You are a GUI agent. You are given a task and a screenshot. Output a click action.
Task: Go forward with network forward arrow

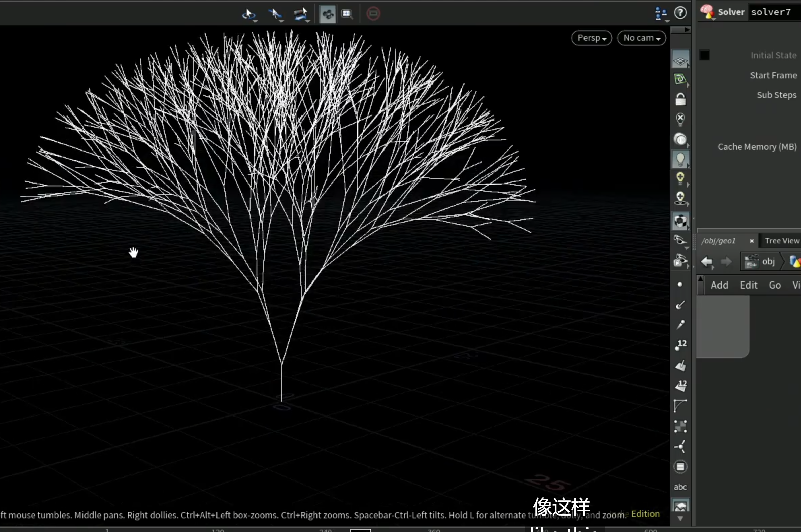click(726, 262)
